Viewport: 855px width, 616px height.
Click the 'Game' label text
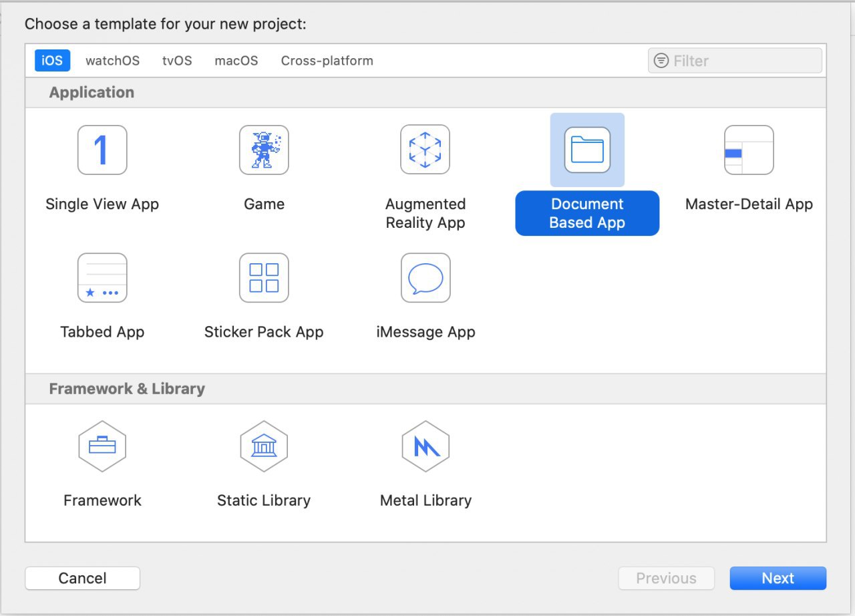click(x=264, y=204)
